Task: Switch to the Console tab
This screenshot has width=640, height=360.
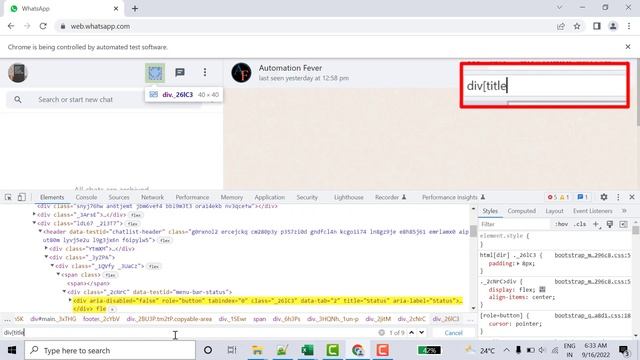Action: [x=86, y=197]
